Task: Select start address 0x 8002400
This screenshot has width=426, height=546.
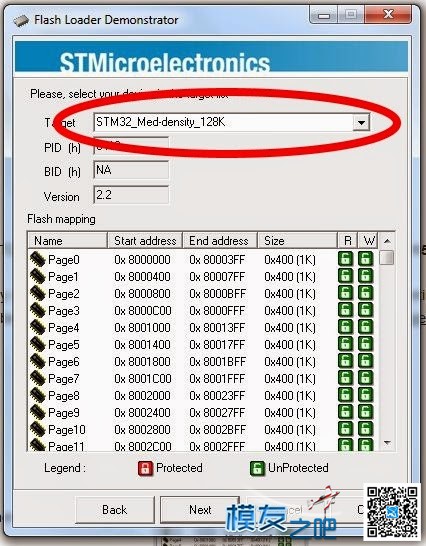Action: [x=142, y=413]
